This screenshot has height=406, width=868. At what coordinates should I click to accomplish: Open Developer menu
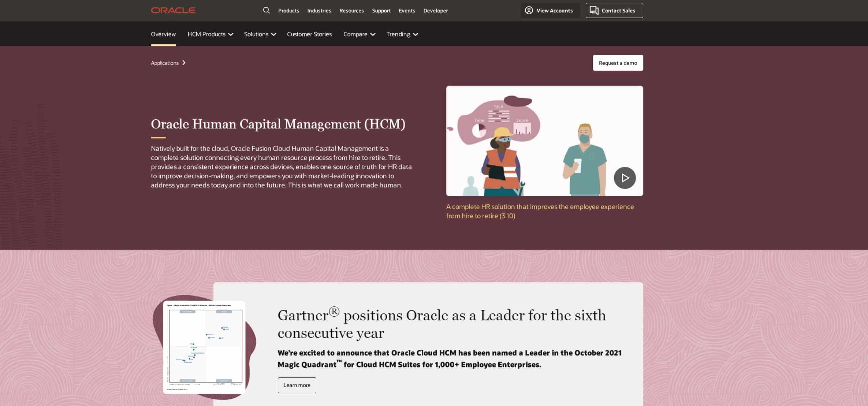pyautogui.click(x=435, y=11)
